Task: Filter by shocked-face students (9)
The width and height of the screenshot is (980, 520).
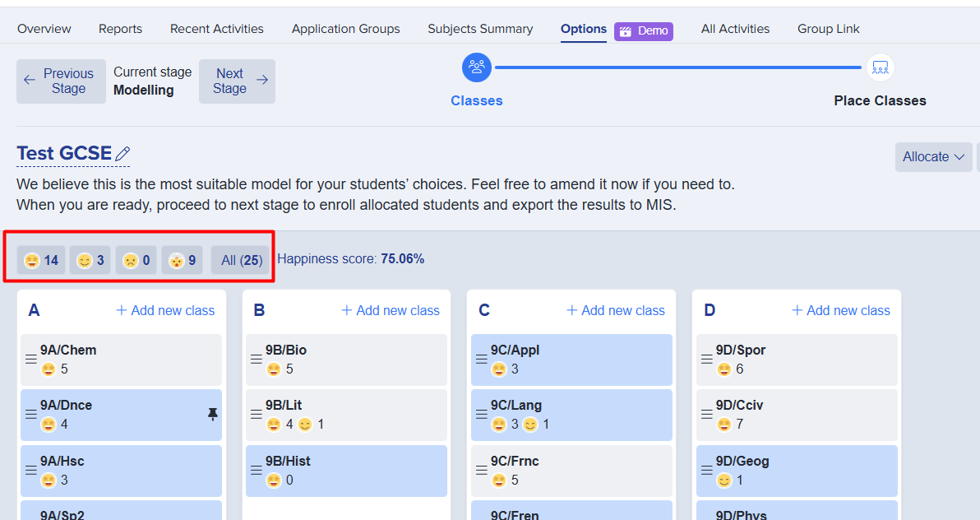Action: (x=182, y=261)
